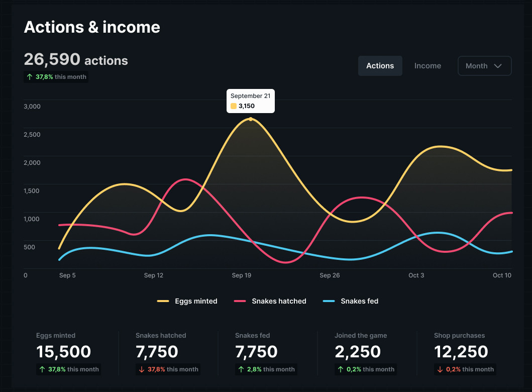The width and height of the screenshot is (532, 392).
Task: Click the blue Snakes fed legend swatch
Action: click(x=329, y=301)
